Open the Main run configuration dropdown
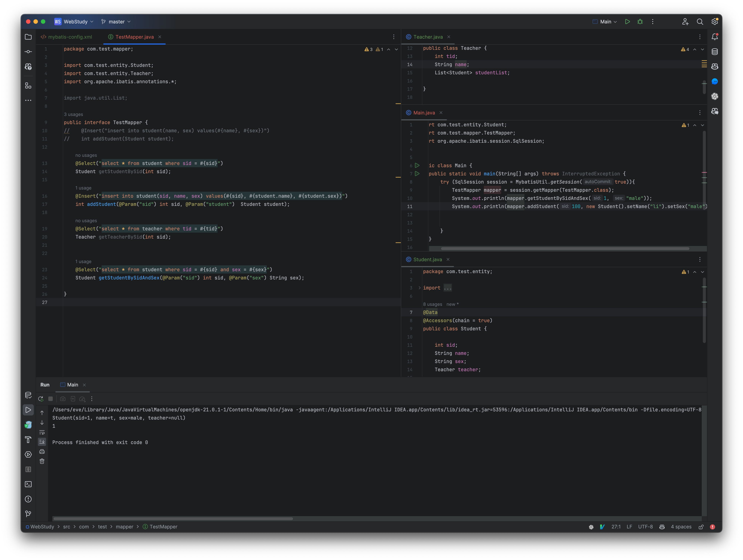Image resolution: width=743 pixels, height=560 pixels. pyautogui.click(x=604, y=22)
